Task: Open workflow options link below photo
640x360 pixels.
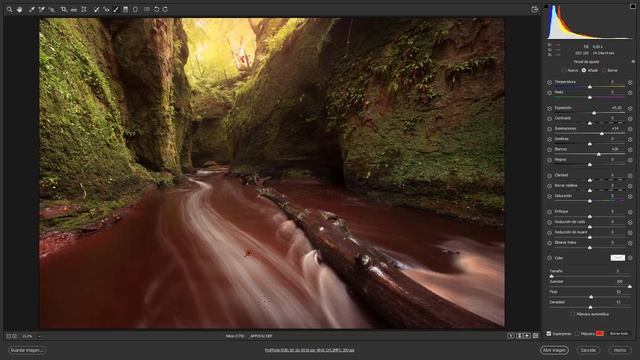Action: (x=309, y=350)
